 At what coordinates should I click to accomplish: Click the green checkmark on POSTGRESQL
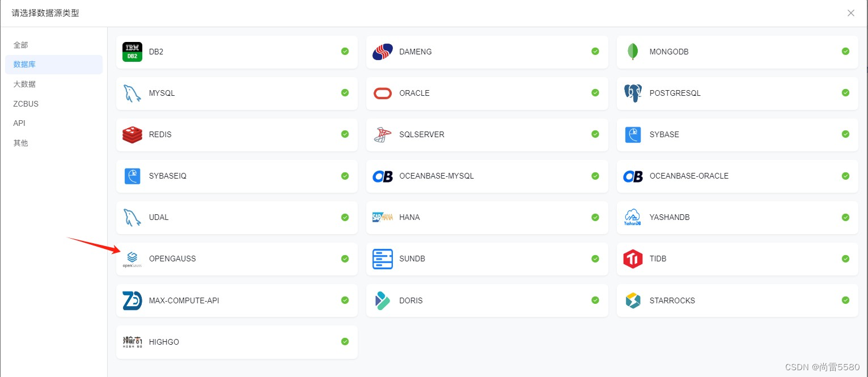[845, 92]
